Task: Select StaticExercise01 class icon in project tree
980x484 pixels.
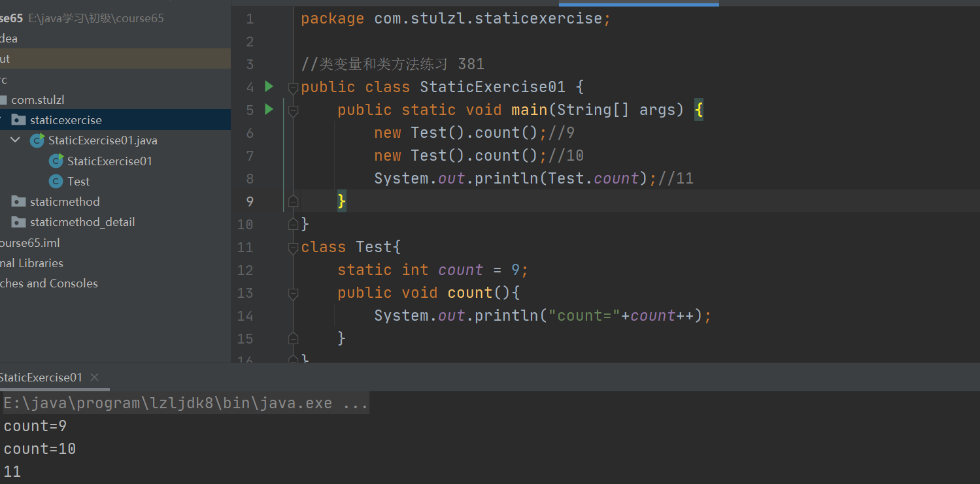Action: pyautogui.click(x=56, y=161)
